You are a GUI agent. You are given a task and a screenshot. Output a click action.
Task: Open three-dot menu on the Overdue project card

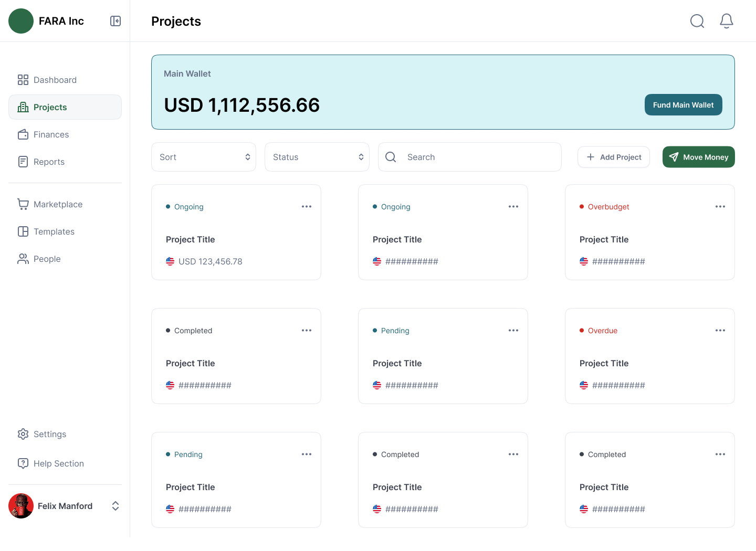pyautogui.click(x=720, y=331)
